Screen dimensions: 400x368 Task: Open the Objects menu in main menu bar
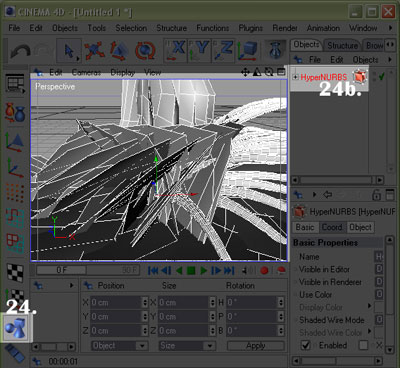65,28
